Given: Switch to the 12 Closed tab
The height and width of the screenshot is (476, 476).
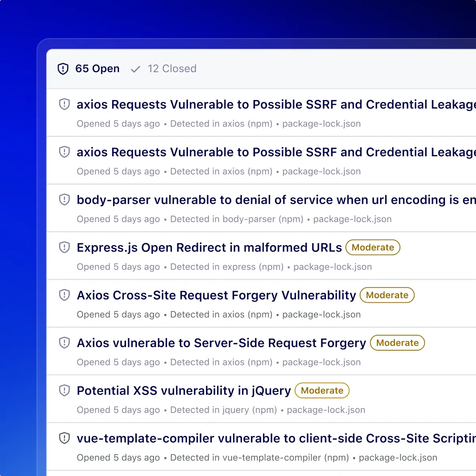Looking at the screenshot, I should coord(164,69).
